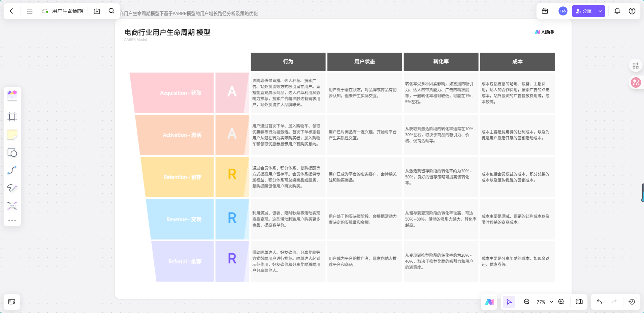The width and height of the screenshot is (644, 313).
Task: Open the hamburger main menu
Action: point(30,11)
